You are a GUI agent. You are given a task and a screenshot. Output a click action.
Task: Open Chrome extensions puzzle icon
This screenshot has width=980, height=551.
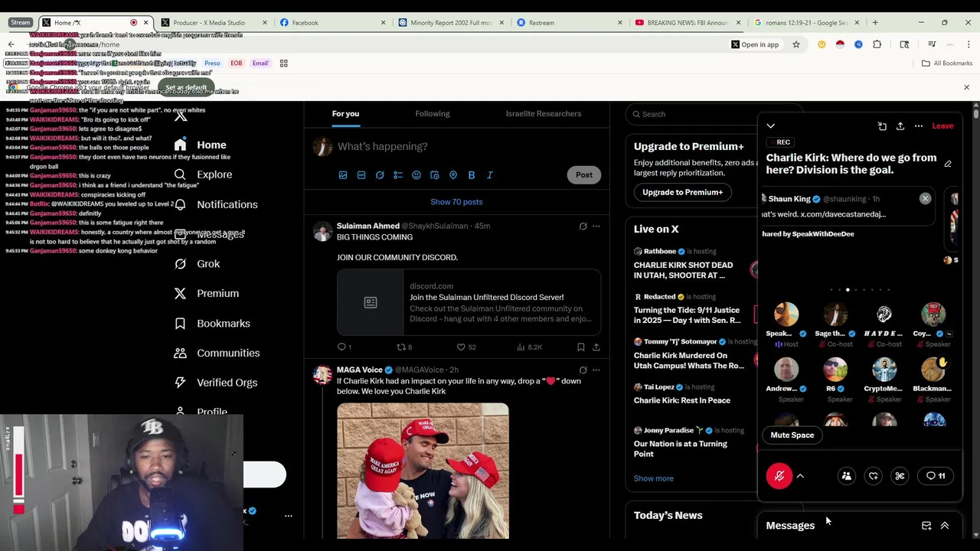coord(877,44)
